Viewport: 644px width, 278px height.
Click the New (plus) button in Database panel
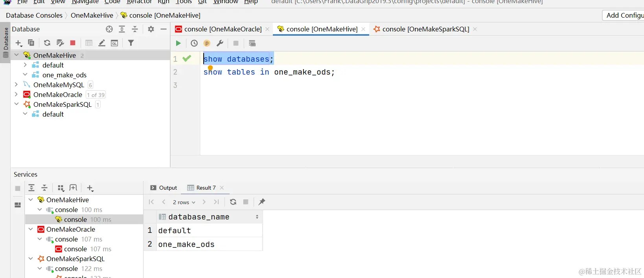pyautogui.click(x=18, y=43)
